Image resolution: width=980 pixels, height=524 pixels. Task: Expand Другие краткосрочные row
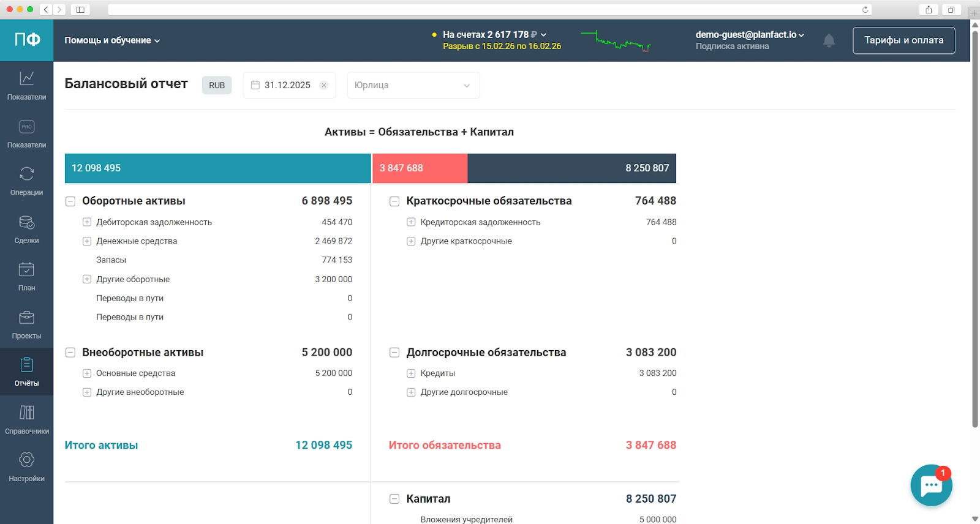coord(411,241)
